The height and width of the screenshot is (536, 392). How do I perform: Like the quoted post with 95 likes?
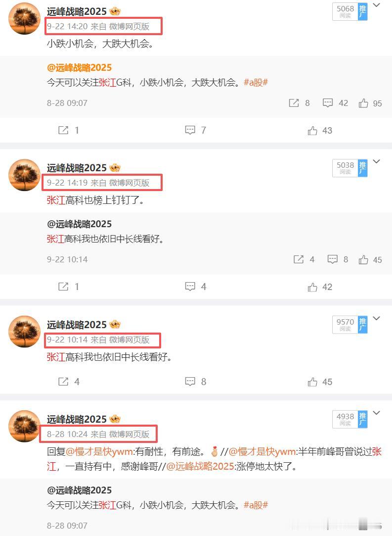[x=370, y=103]
